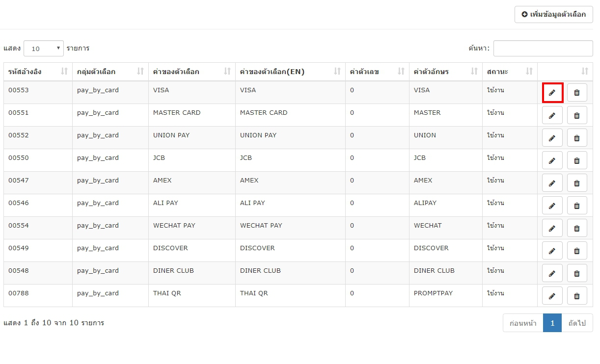Delete the MASTER CARD row
This screenshot has height=364, width=600.
[x=577, y=115]
